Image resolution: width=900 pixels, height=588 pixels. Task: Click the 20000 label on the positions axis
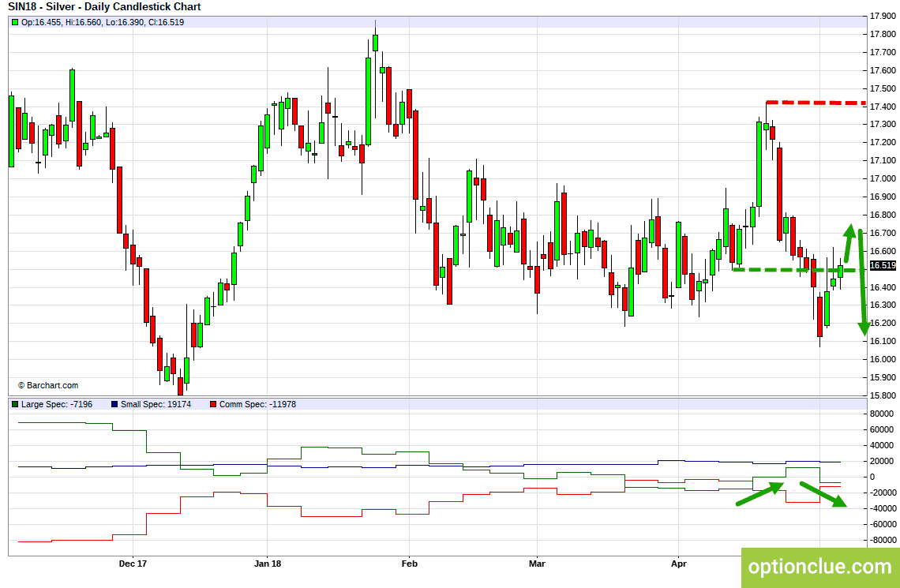881,461
